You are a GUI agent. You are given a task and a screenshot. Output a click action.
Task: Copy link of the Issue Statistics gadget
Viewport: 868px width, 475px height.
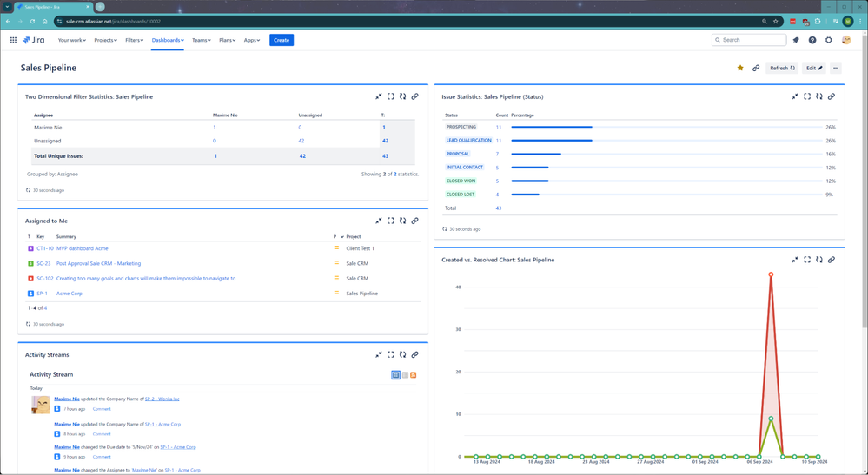click(x=831, y=96)
